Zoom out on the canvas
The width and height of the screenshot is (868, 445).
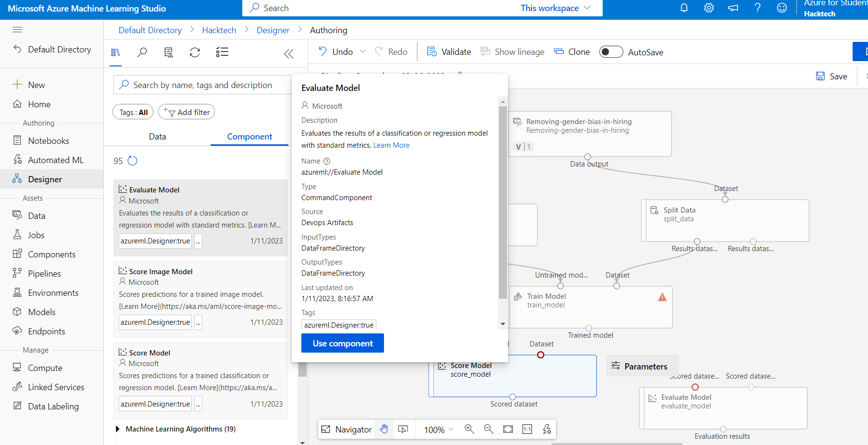point(489,429)
